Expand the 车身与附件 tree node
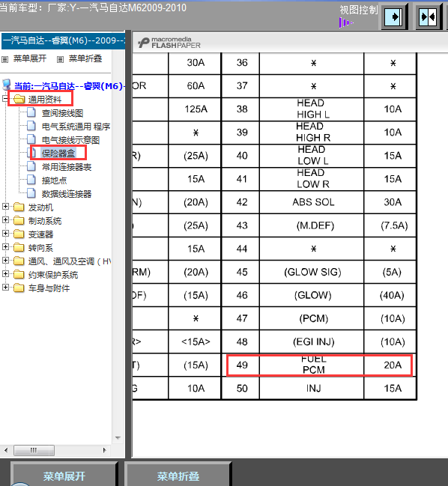The image size is (448, 486). click(x=5, y=288)
